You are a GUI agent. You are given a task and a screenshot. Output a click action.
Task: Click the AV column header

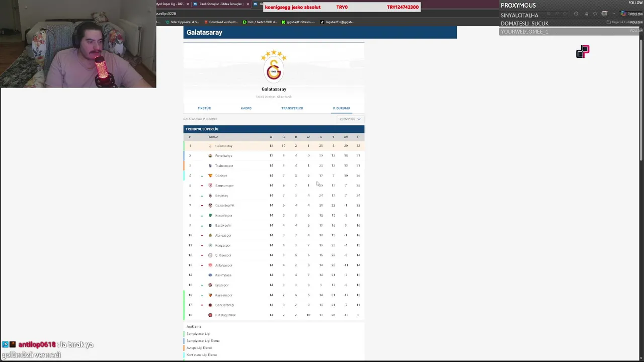pyautogui.click(x=346, y=137)
